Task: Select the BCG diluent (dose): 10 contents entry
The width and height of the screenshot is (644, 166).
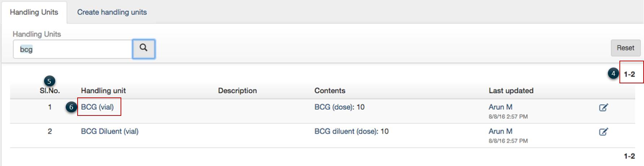Action: coord(351,131)
